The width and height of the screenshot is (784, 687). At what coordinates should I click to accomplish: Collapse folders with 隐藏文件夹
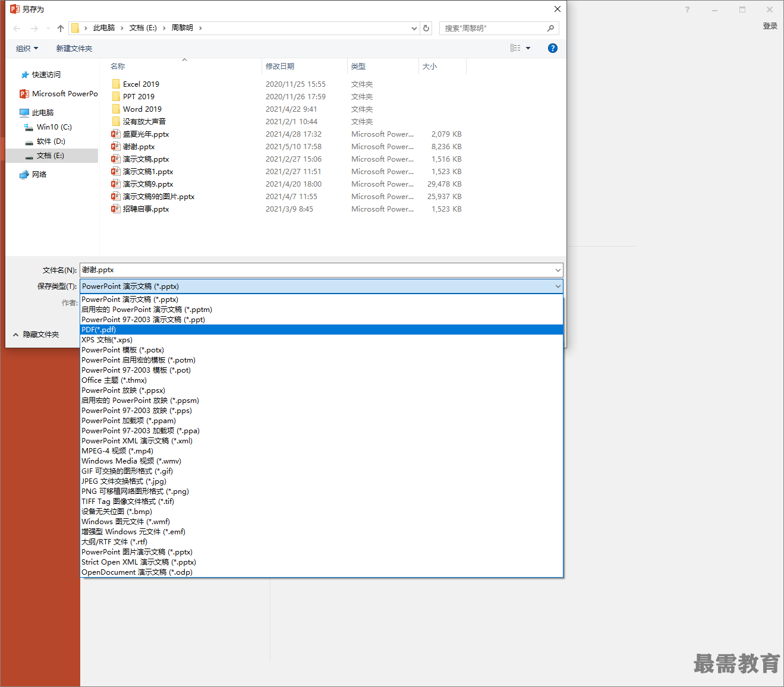(36, 335)
